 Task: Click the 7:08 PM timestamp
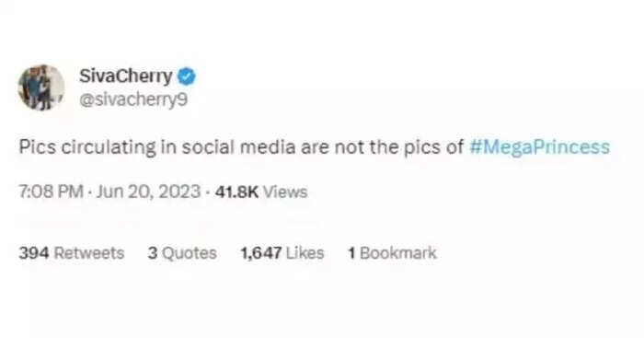tap(51, 192)
